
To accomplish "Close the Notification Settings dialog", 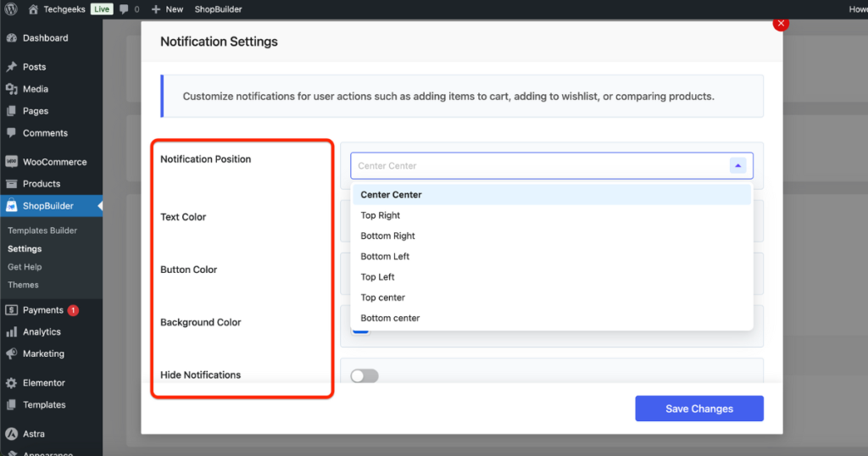I will pos(781,23).
